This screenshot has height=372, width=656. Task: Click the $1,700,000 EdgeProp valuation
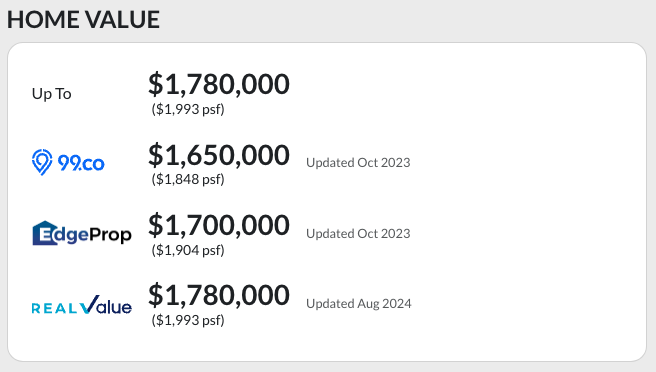coord(219,225)
